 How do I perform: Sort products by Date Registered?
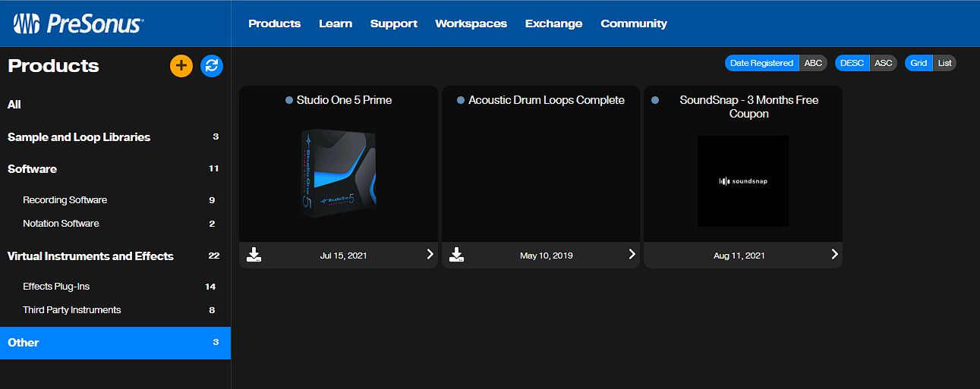(x=761, y=63)
